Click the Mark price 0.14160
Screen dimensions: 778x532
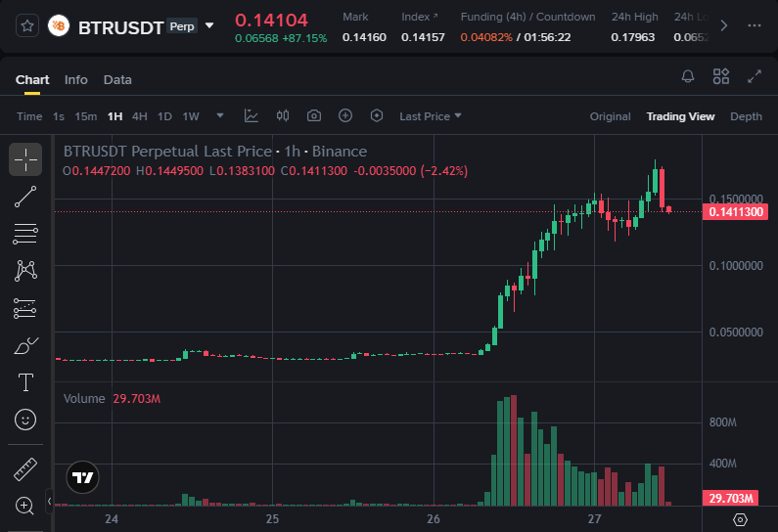[364, 37]
